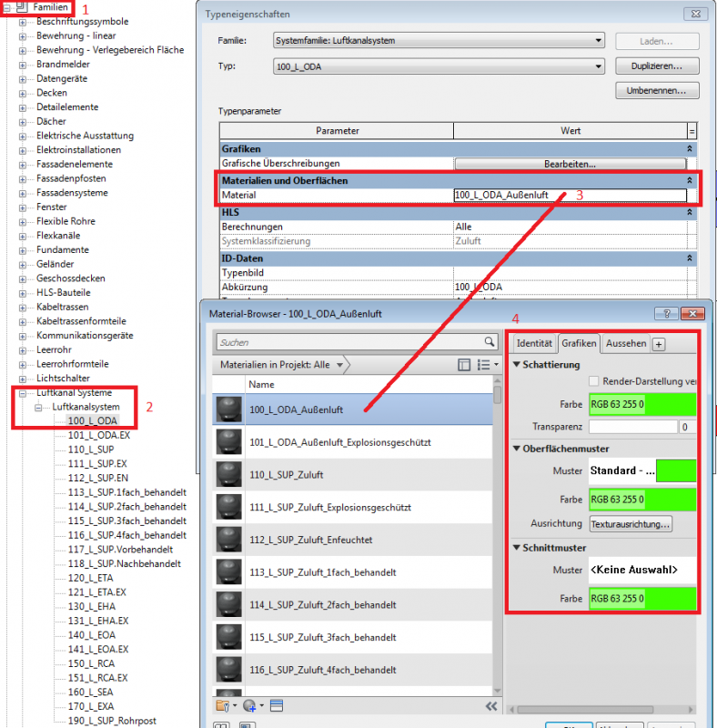This screenshot has height=728, width=717.
Task: Switch to the Aussehen tab
Action: tap(626, 344)
